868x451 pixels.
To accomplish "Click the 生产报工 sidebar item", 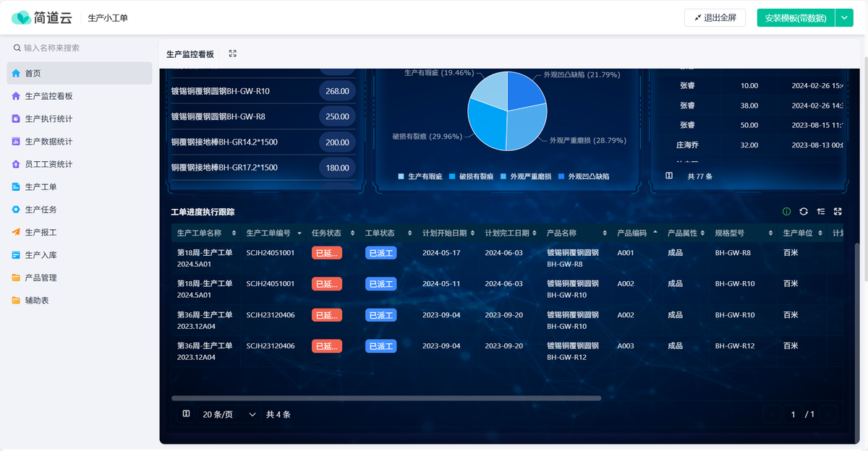I will coord(41,233).
